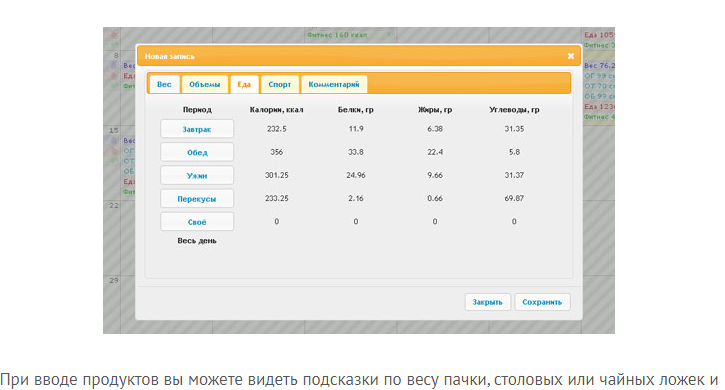
Task: Click calendar day number 22
Action: (x=114, y=205)
